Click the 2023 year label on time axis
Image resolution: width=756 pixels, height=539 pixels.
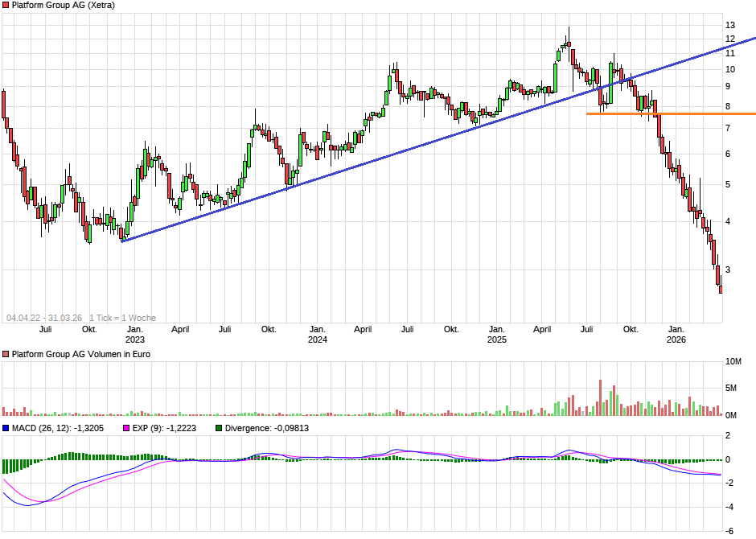click(x=135, y=339)
